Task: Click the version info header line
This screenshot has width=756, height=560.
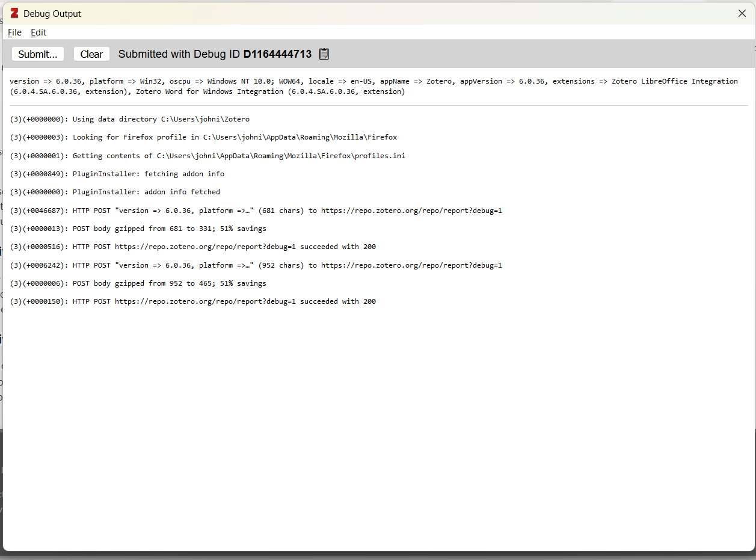Action: pos(373,86)
